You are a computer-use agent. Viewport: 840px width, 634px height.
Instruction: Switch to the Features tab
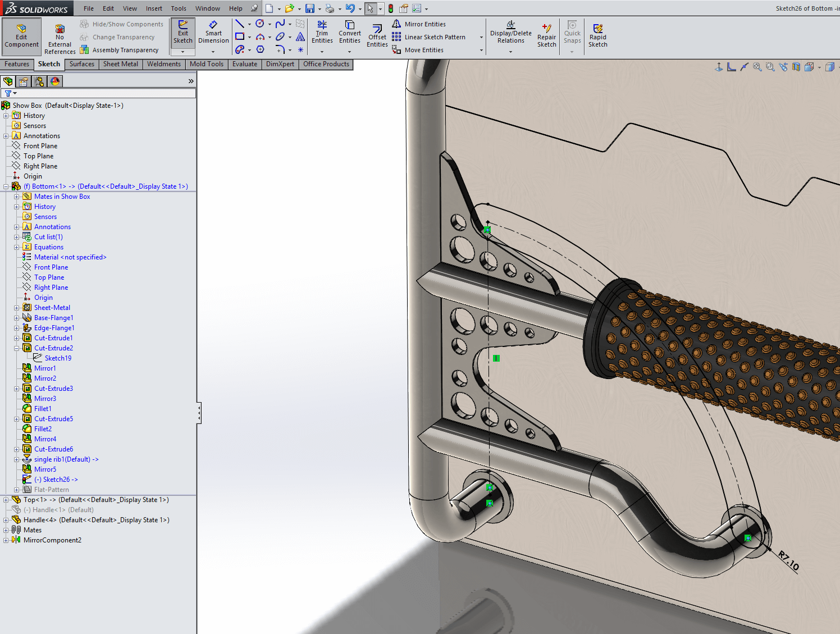(x=17, y=63)
